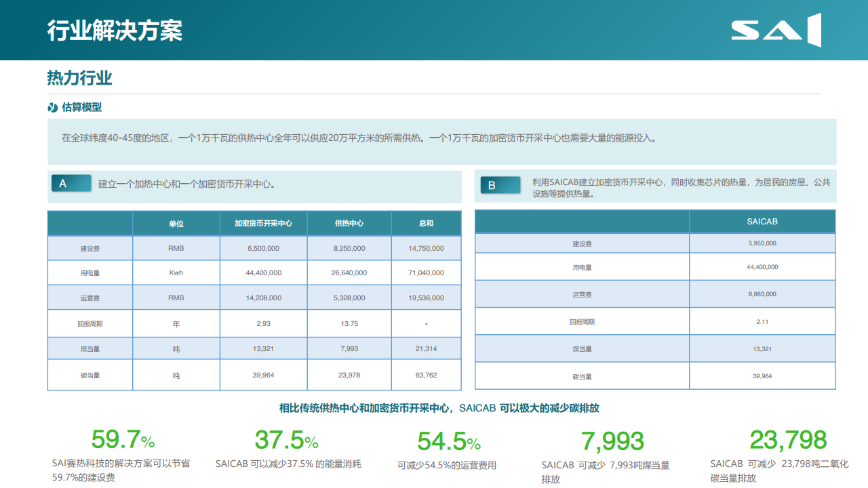Click the SAI logo in the header
Image resolution: width=868 pixels, height=488 pixels.
(776, 30)
